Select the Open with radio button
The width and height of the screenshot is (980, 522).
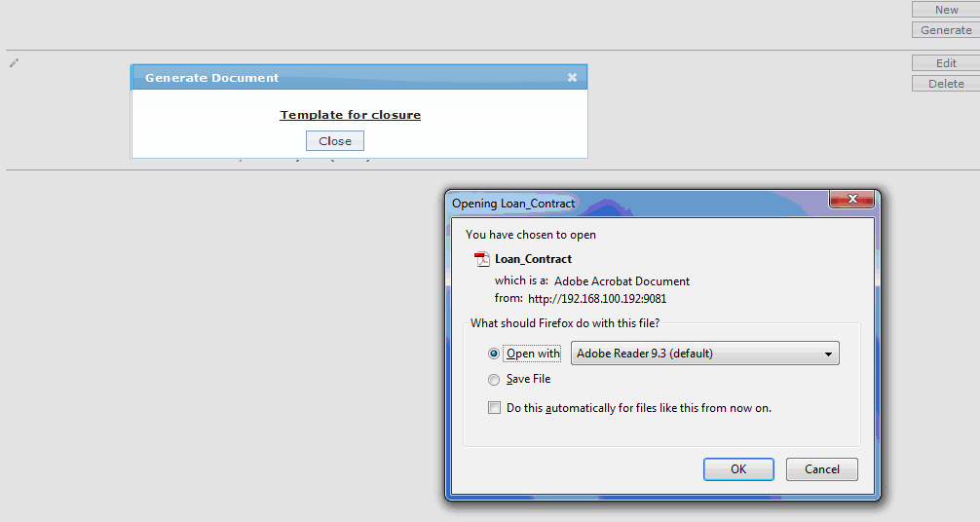pyautogui.click(x=494, y=354)
